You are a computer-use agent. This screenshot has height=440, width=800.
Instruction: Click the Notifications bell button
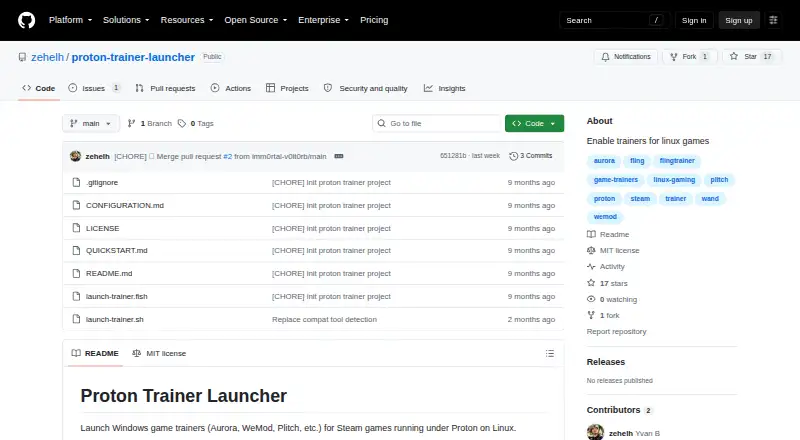626,57
